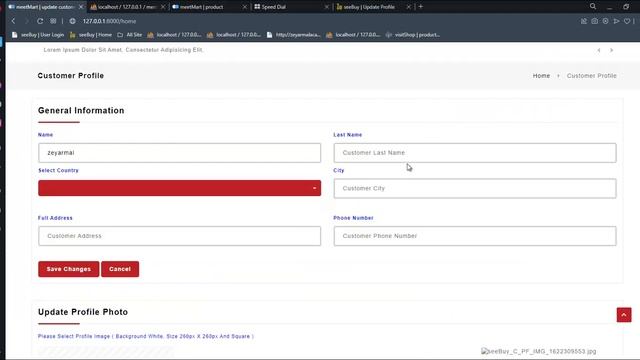Focus the Customer Last Name field
Screen dimensions: 640x360
coord(475,153)
